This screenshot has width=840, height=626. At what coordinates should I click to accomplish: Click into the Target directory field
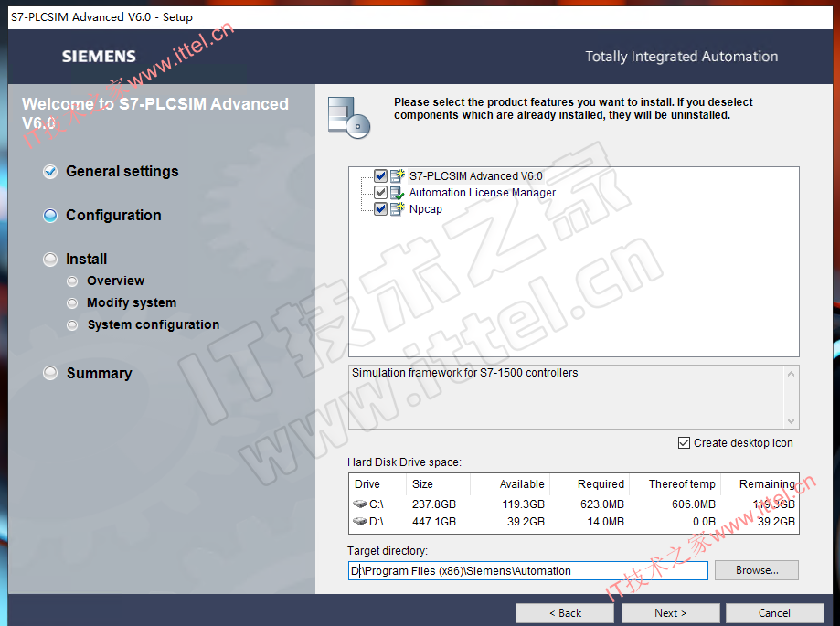click(x=527, y=571)
